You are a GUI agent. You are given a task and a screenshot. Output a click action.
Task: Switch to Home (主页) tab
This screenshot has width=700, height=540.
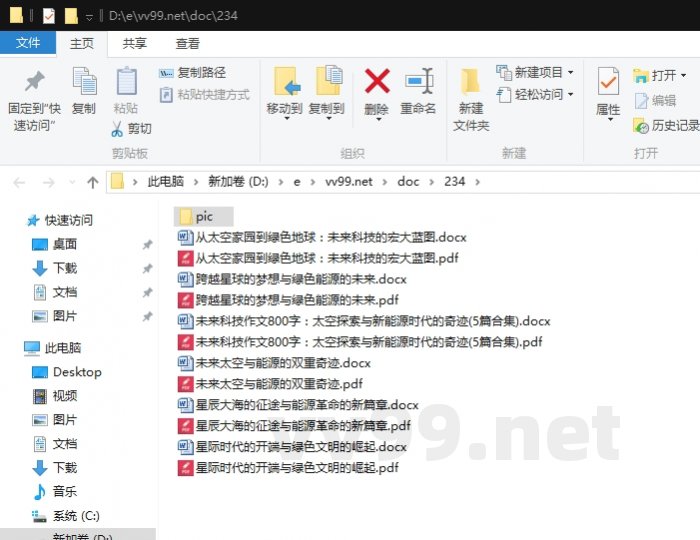click(x=82, y=44)
